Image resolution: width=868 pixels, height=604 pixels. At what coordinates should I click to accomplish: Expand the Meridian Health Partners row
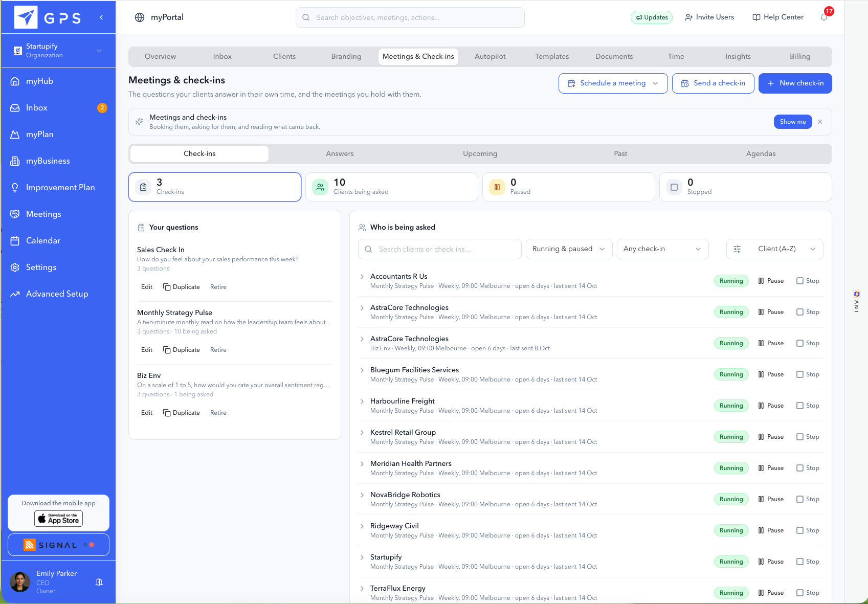click(x=362, y=464)
